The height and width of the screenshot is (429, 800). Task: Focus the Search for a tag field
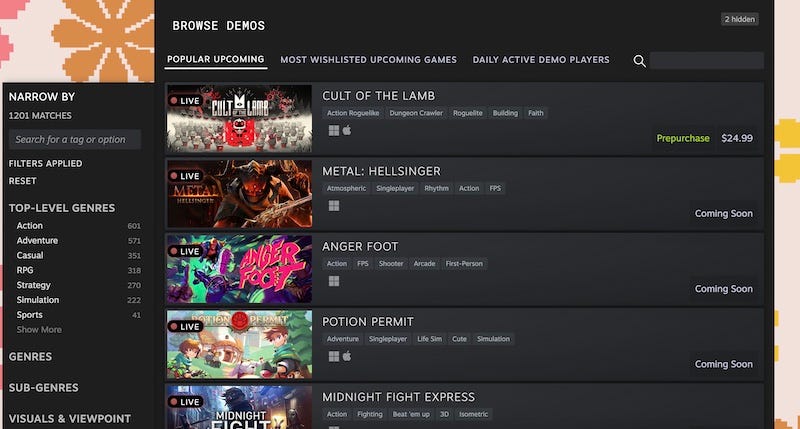coord(75,139)
